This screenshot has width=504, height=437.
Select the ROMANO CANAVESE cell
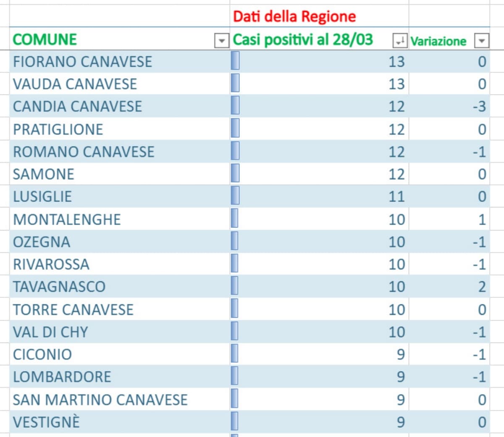[84, 152]
